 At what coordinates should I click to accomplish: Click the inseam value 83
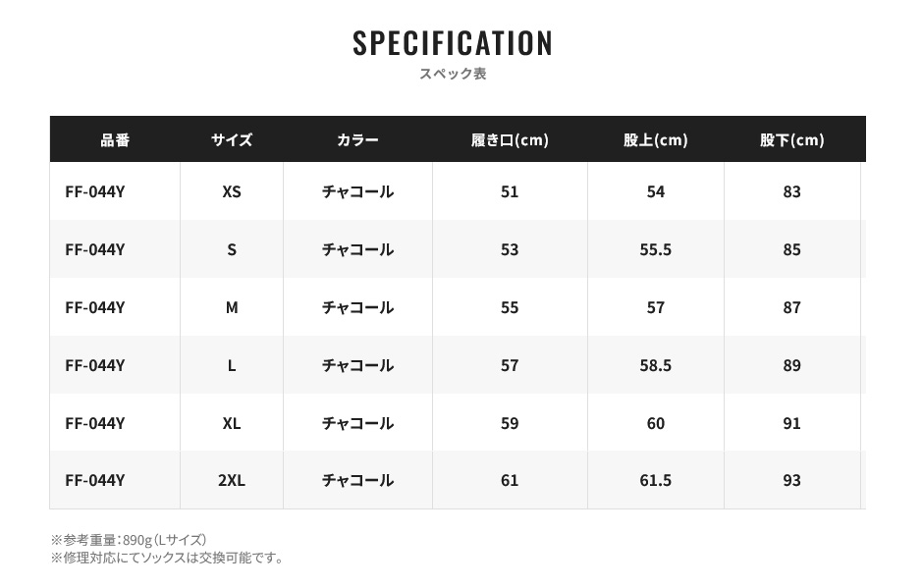791,191
